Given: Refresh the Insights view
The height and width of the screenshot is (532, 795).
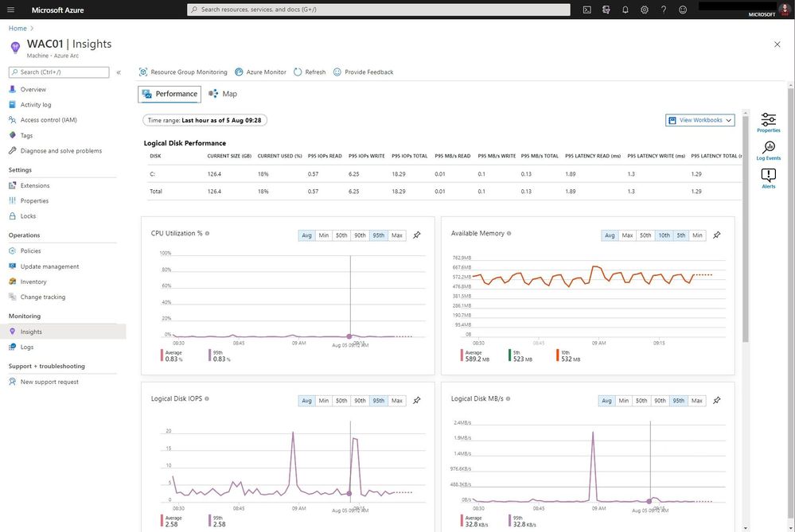Looking at the screenshot, I should 310,72.
